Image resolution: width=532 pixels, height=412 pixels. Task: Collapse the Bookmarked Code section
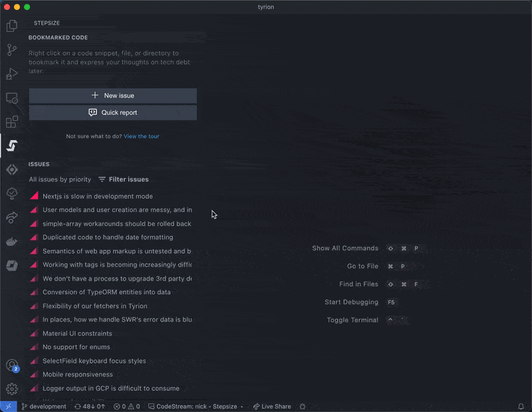tap(58, 38)
